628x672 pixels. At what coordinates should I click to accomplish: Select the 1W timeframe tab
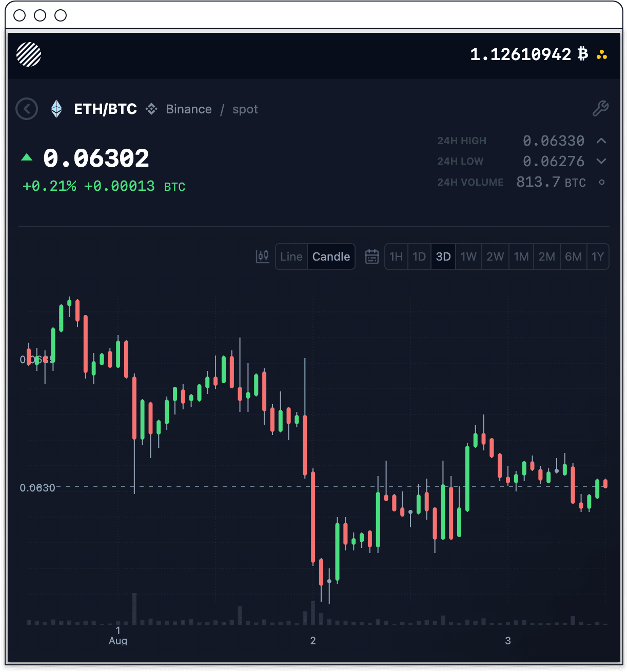coord(468,256)
